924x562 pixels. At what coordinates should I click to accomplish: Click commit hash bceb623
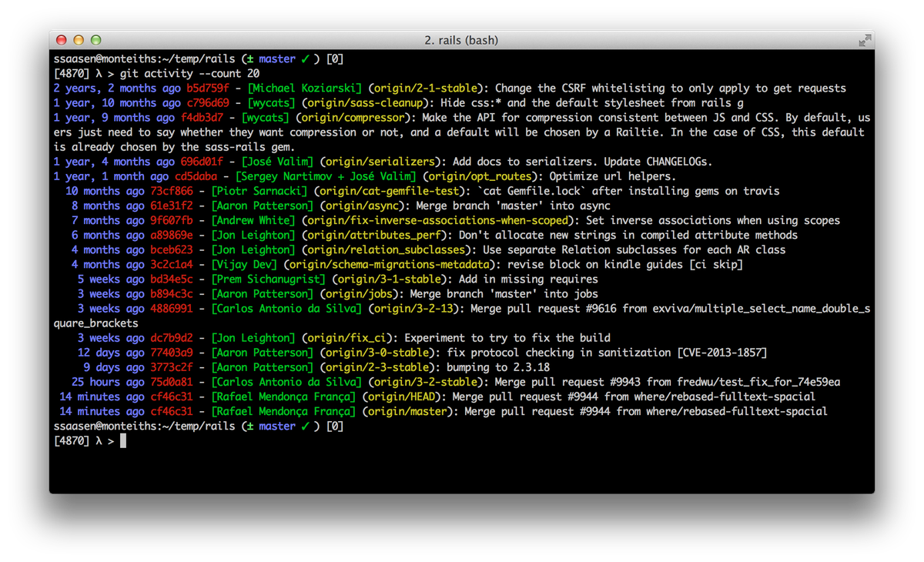tap(172, 249)
